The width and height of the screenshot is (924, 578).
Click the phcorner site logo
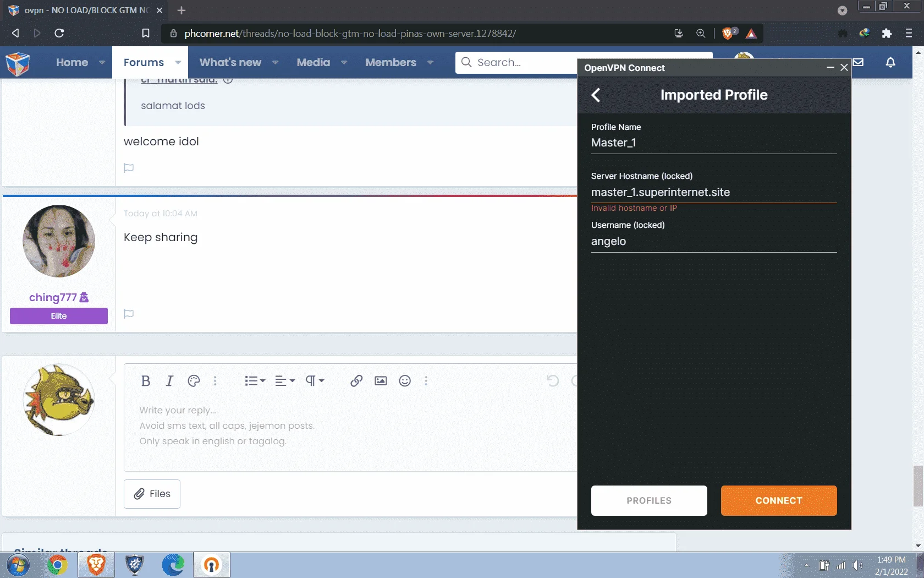tap(18, 64)
